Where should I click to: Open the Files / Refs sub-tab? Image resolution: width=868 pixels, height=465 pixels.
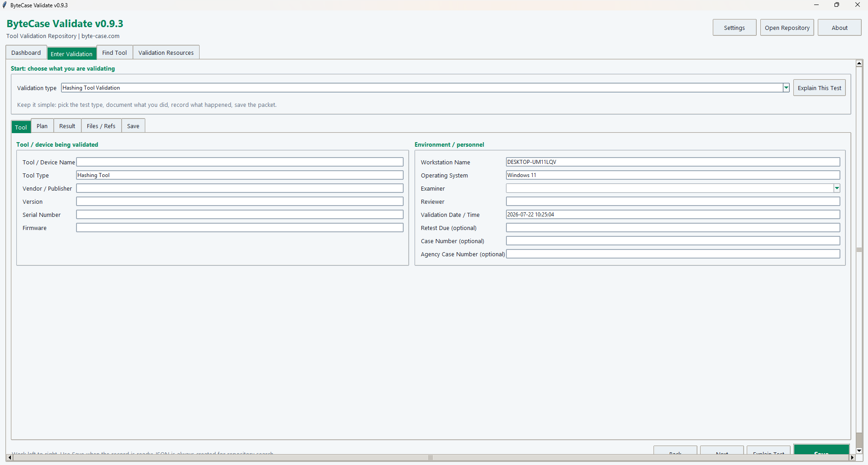tap(101, 126)
